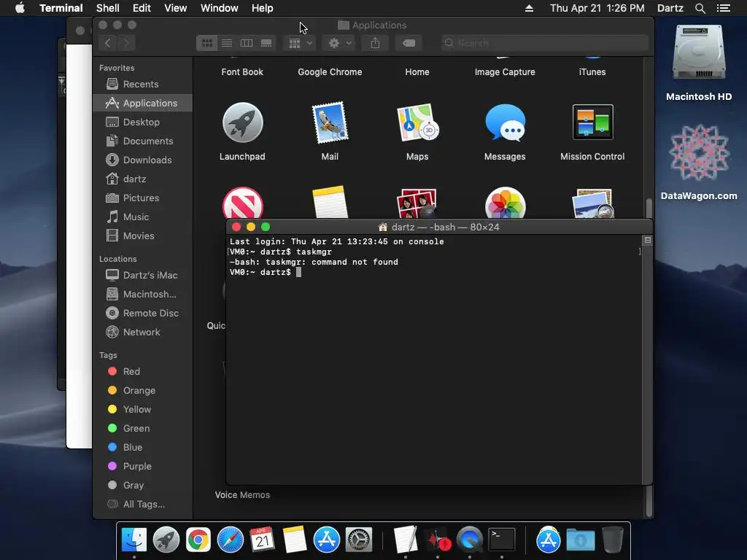Click the Spotlight search icon

[700, 8]
